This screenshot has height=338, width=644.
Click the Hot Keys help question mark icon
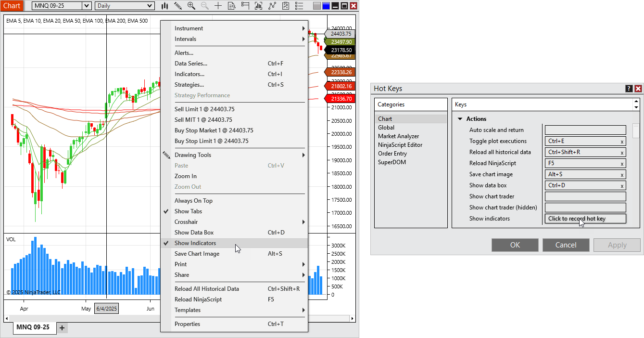[x=629, y=89]
